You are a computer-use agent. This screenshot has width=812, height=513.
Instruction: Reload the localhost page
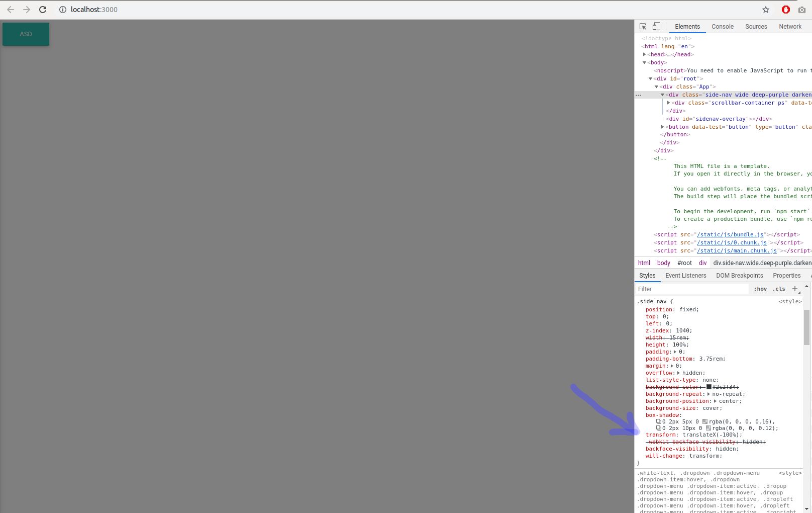click(x=43, y=10)
